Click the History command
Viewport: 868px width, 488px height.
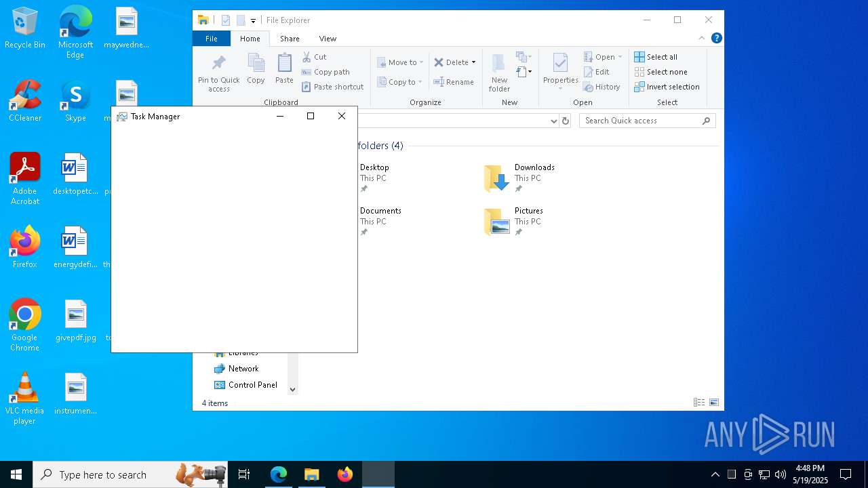pyautogui.click(x=601, y=87)
